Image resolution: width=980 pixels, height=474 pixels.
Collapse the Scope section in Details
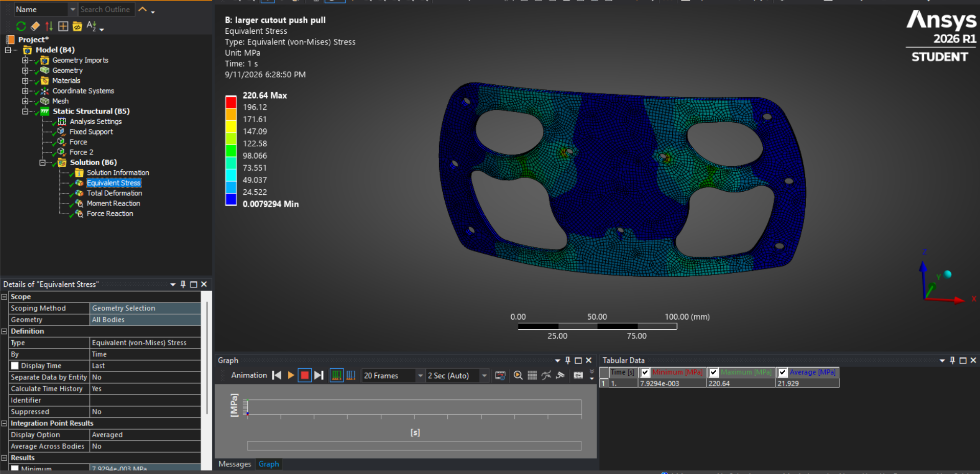click(x=4, y=297)
